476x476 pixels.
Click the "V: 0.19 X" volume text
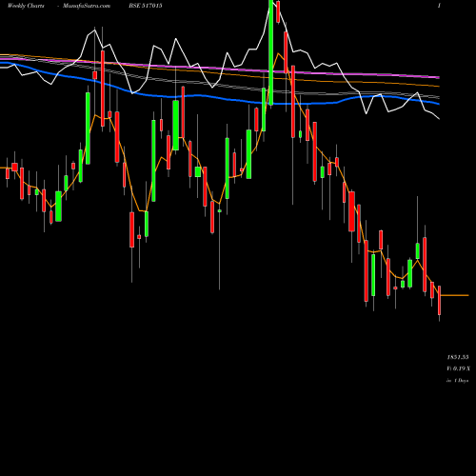pyautogui.click(x=459, y=368)
